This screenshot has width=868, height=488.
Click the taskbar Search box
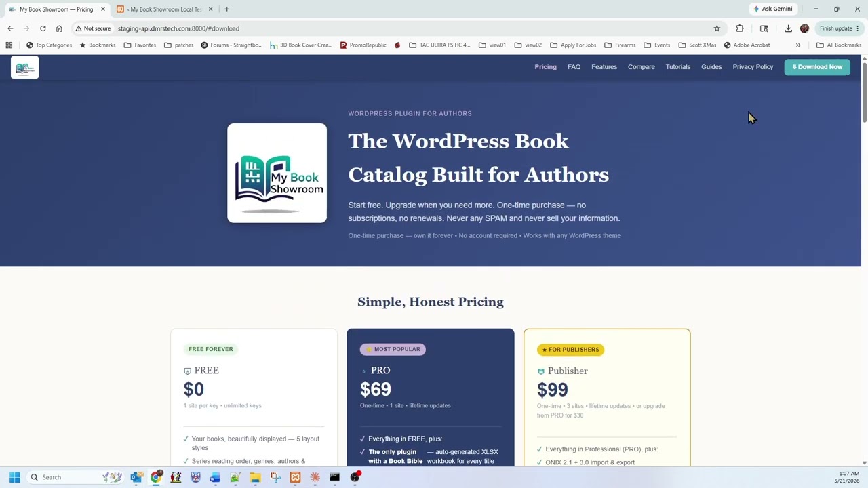(75, 477)
